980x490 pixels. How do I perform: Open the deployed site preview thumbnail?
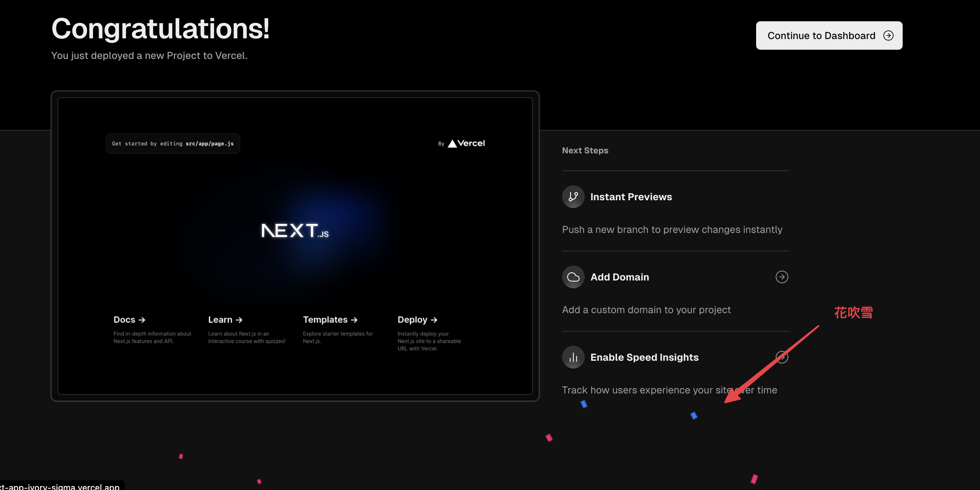(295, 246)
